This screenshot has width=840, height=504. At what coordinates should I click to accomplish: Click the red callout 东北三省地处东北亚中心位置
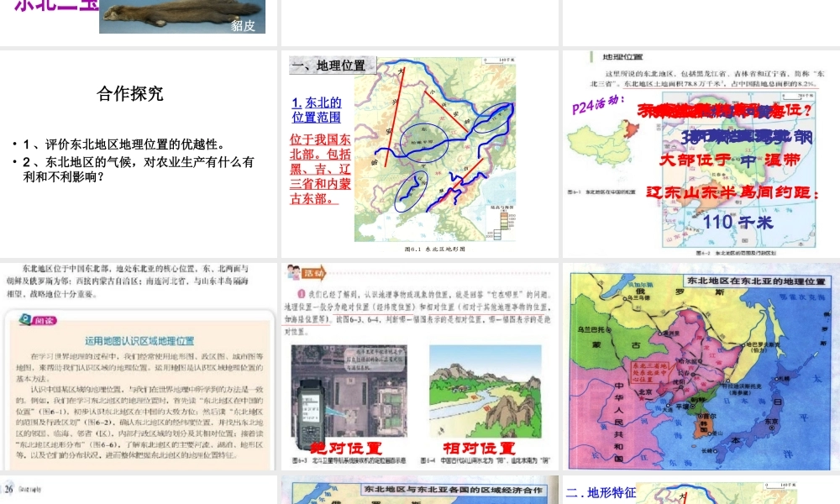point(648,372)
